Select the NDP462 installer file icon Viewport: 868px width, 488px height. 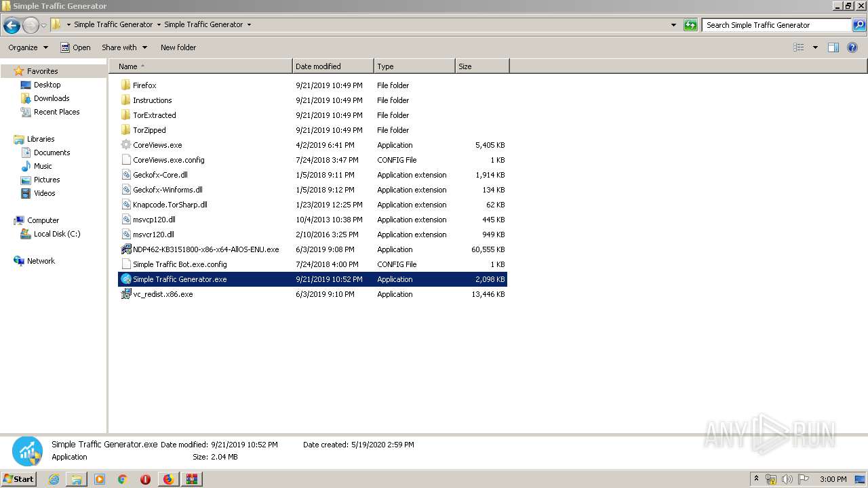coord(125,249)
